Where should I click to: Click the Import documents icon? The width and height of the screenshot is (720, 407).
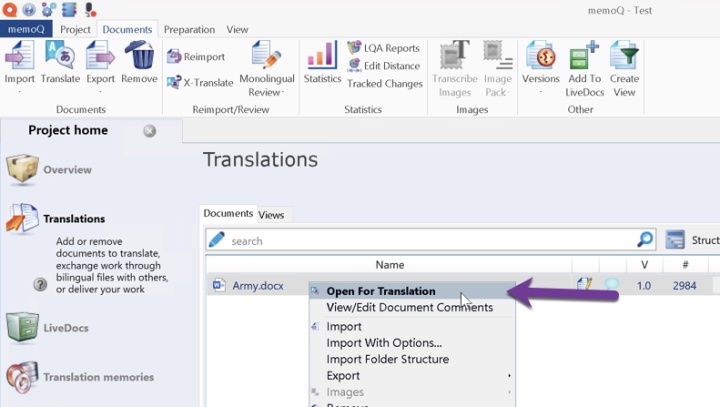pyautogui.click(x=20, y=57)
